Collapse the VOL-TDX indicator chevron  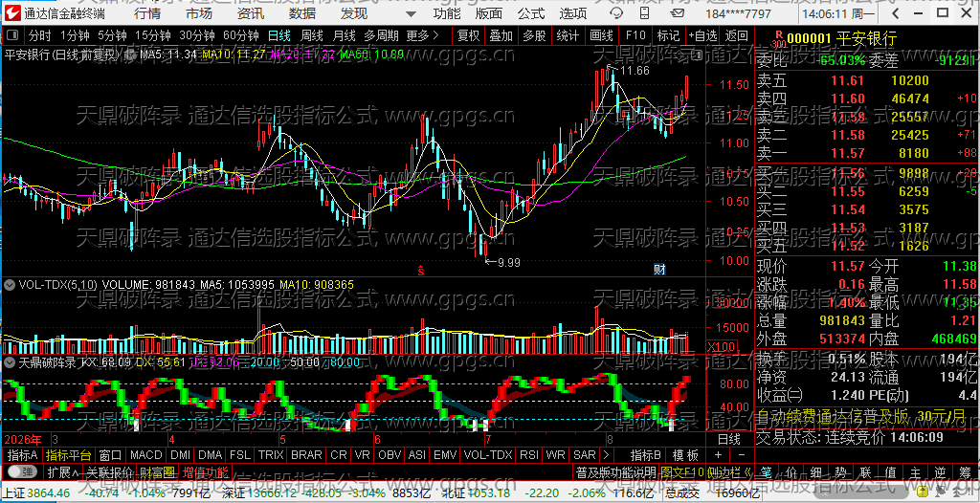coord(10,285)
